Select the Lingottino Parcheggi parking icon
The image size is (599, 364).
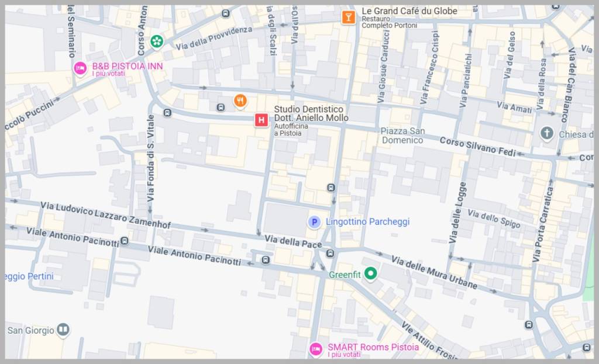click(x=314, y=222)
